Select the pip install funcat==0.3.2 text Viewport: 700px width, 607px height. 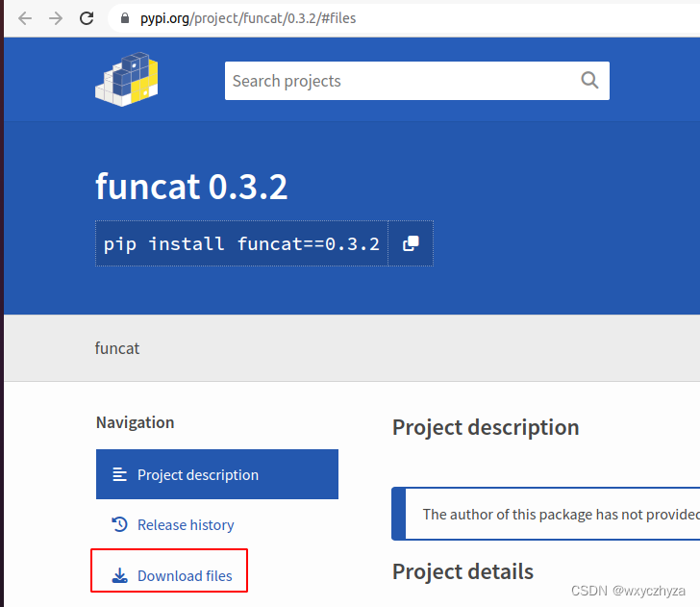pyautogui.click(x=241, y=244)
